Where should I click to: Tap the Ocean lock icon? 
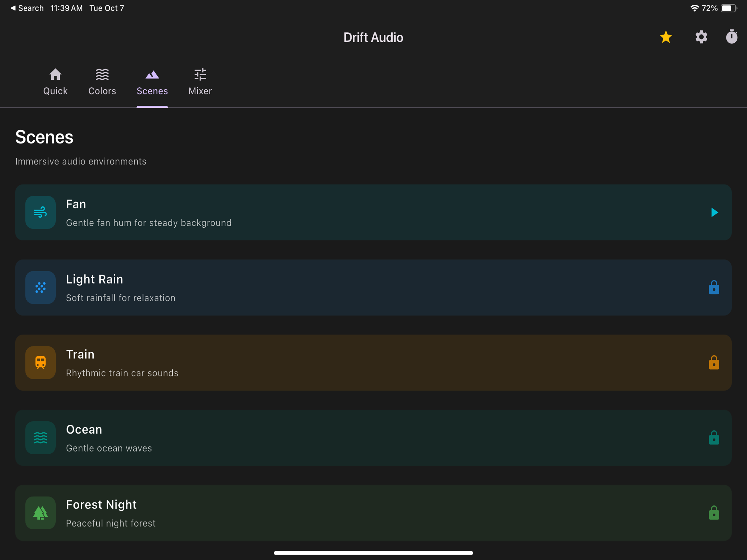(x=714, y=437)
